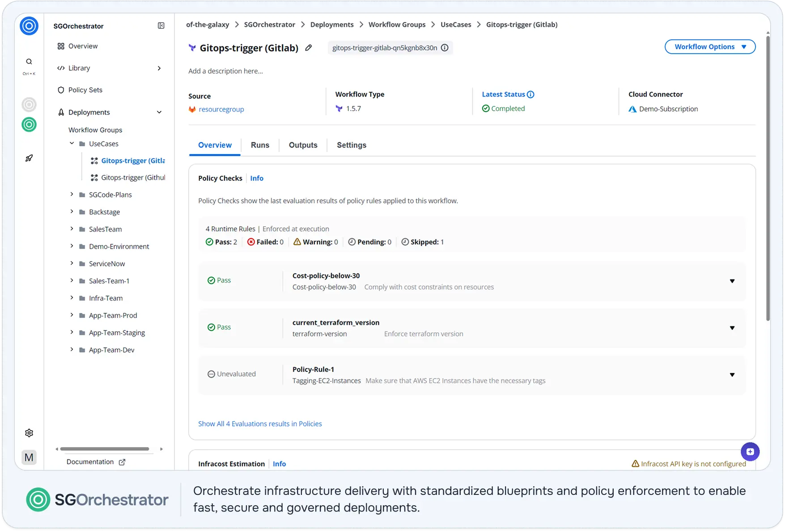
Task: Click the Latest Status info icon
Action: pos(530,94)
